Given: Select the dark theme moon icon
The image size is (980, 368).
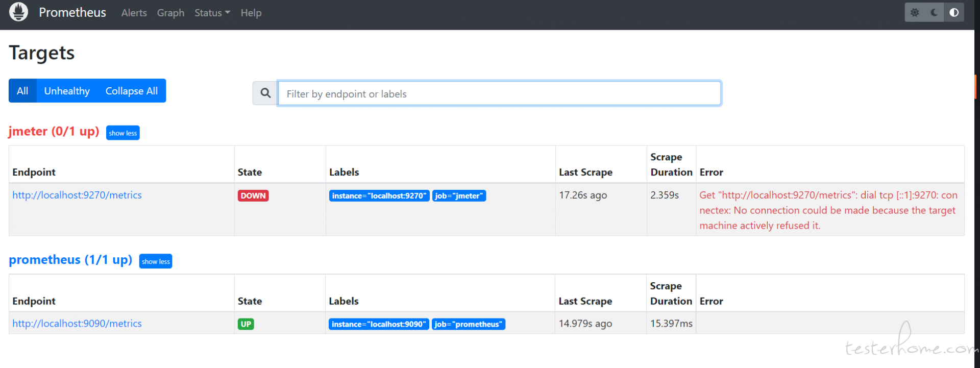Looking at the screenshot, I should click(x=934, y=12).
